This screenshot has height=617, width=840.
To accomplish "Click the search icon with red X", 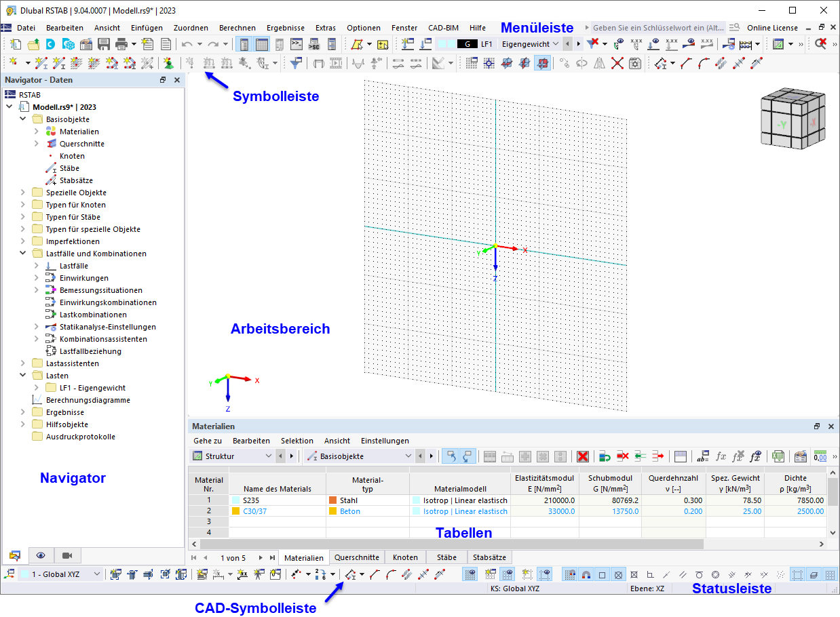I will 820,44.
